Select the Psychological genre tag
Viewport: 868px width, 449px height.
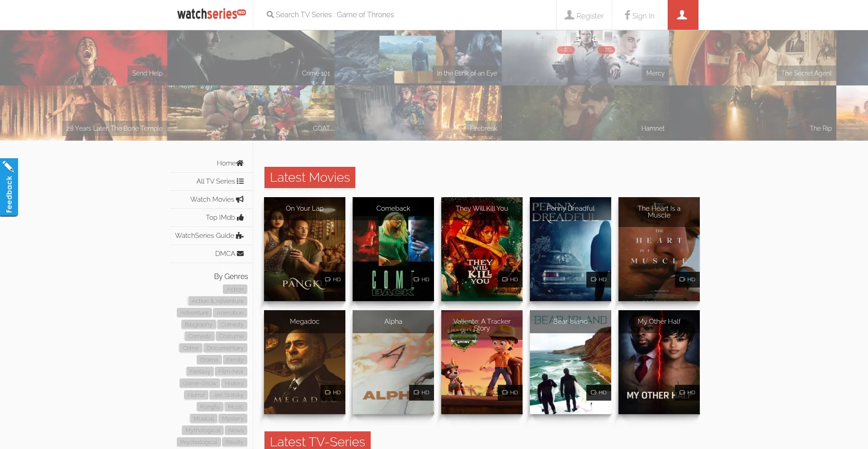(x=199, y=442)
